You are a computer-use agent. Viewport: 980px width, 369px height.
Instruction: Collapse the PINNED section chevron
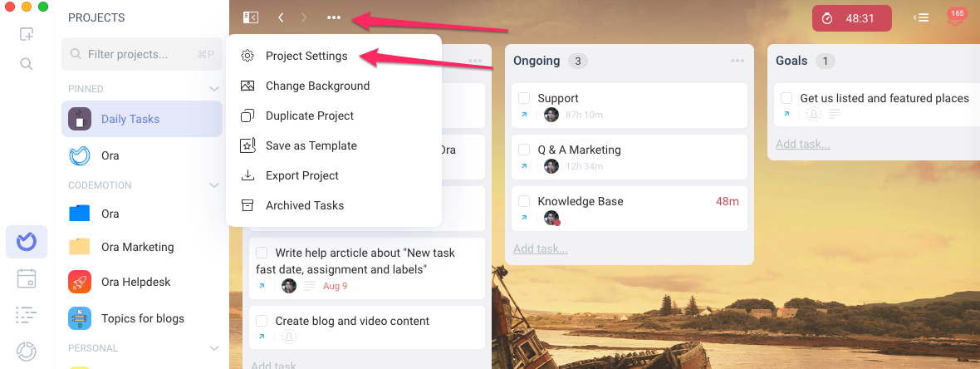213,89
